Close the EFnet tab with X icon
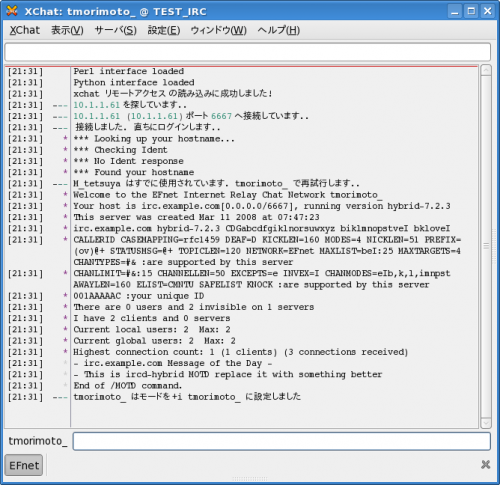Screen dimensions: 500x485 pos(486,464)
